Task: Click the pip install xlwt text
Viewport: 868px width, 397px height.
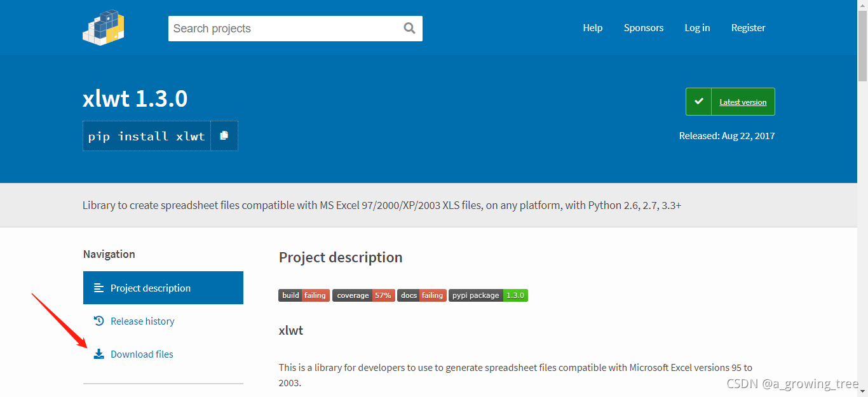Action: pos(147,137)
